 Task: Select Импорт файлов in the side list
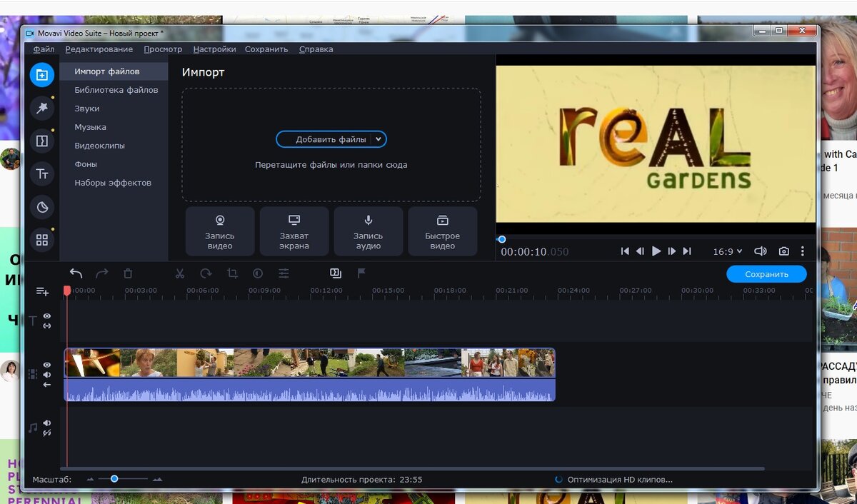tap(114, 71)
